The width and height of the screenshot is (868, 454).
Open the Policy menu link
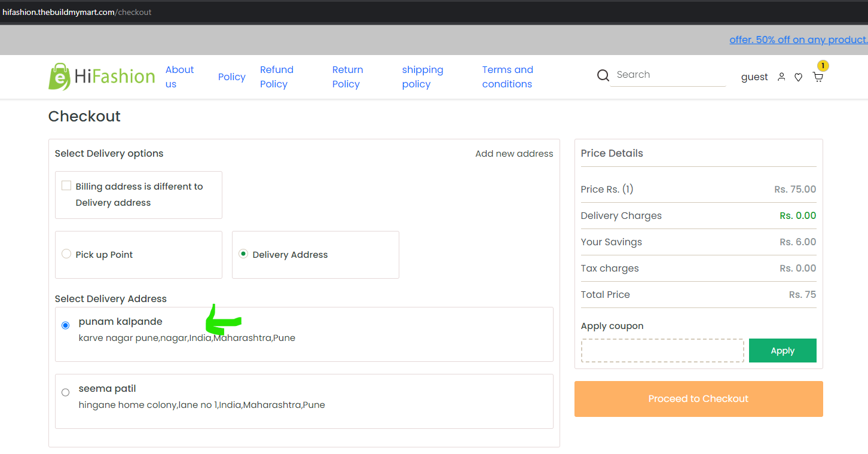[x=232, y=77]
